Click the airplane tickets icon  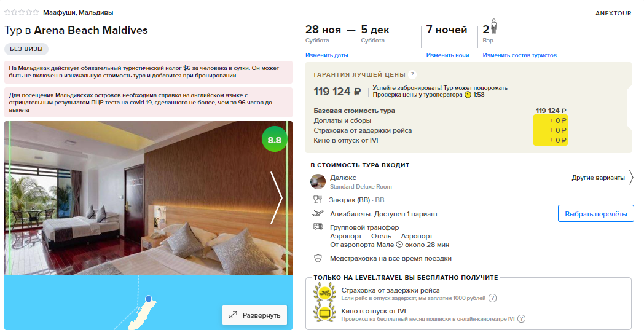pyautogui.click(x=318, y=213)
